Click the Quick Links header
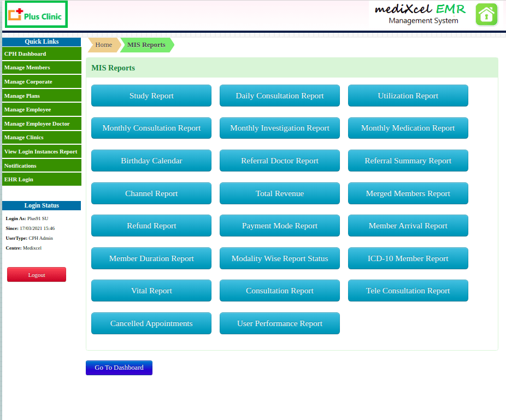The width and height of the screenshot is (506, 420). [x=42, y=42]
